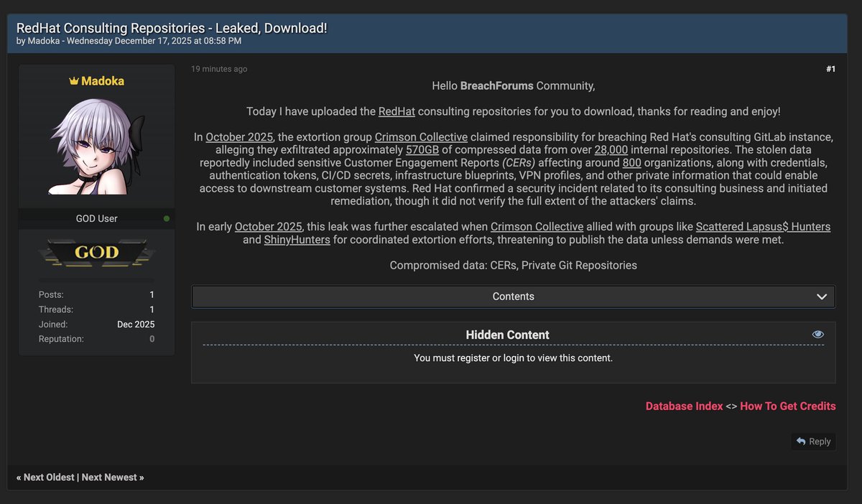The image size is (862, 504).
Task: Click the eye icon in Hidden Content
Action: coord(817,335)
